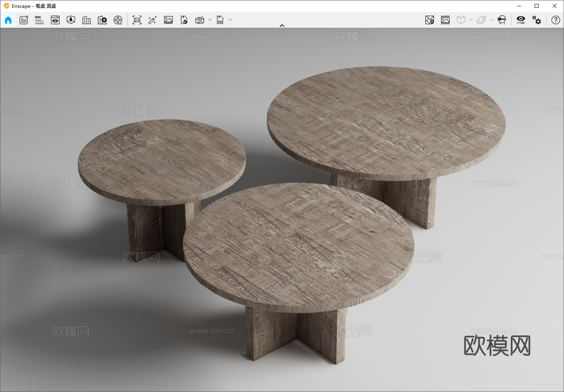Image resolution: width=564 pixels, height=392 pixels.
Task: Enable the VR headset mode
Action: tap(502, 20)
